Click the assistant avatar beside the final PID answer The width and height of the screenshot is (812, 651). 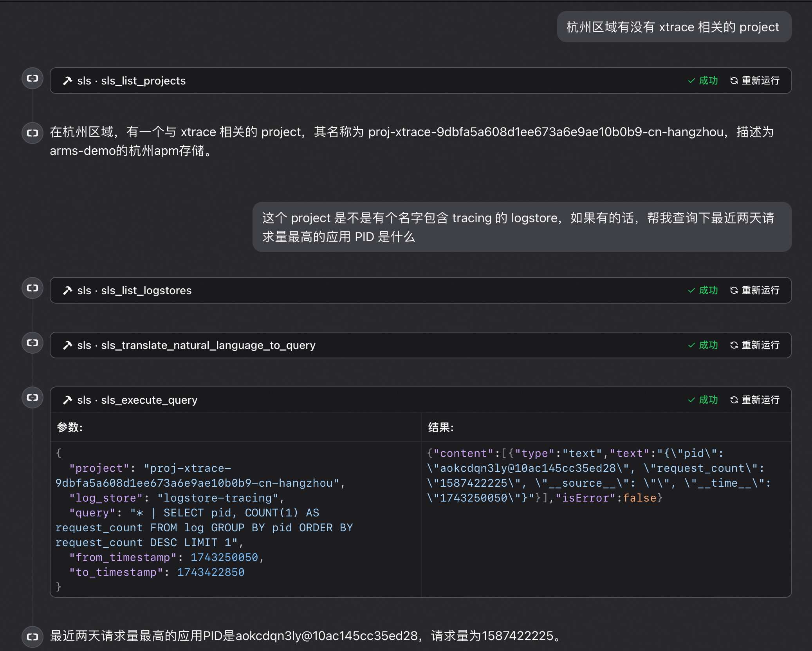[x=32, y=637]
